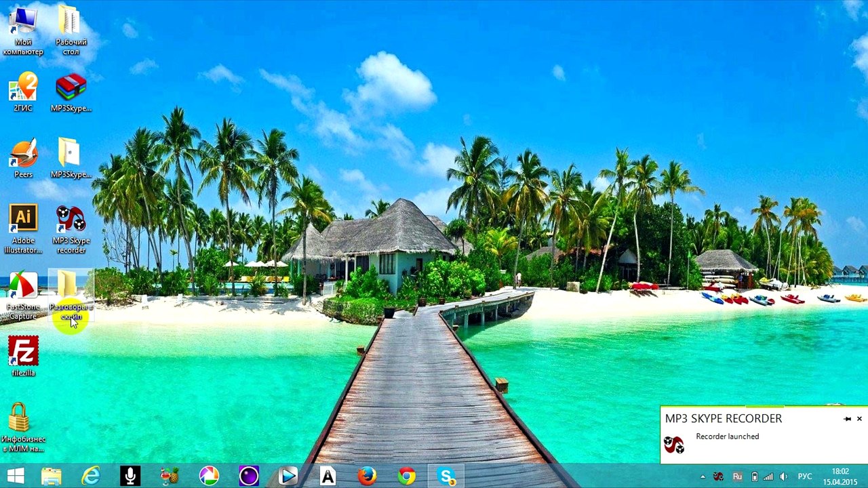Switch input language РУС indicator
Viewport: 868px width, 488px height.
(x=805, y=476)
